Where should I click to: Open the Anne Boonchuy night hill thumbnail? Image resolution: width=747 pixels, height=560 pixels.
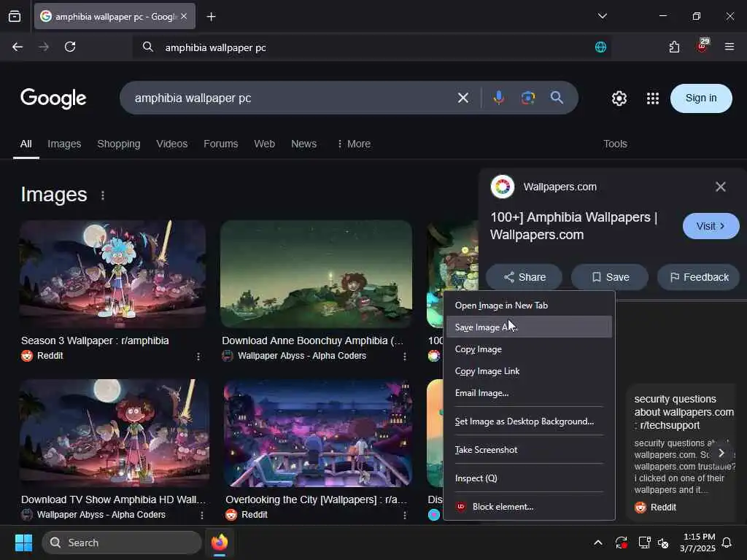(316, 274)
